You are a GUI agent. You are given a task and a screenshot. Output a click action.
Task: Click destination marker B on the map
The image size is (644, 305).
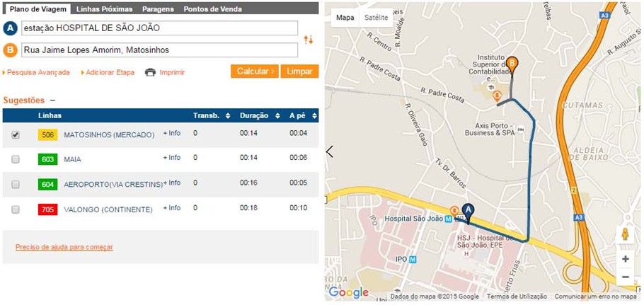[x=512, y=64]
